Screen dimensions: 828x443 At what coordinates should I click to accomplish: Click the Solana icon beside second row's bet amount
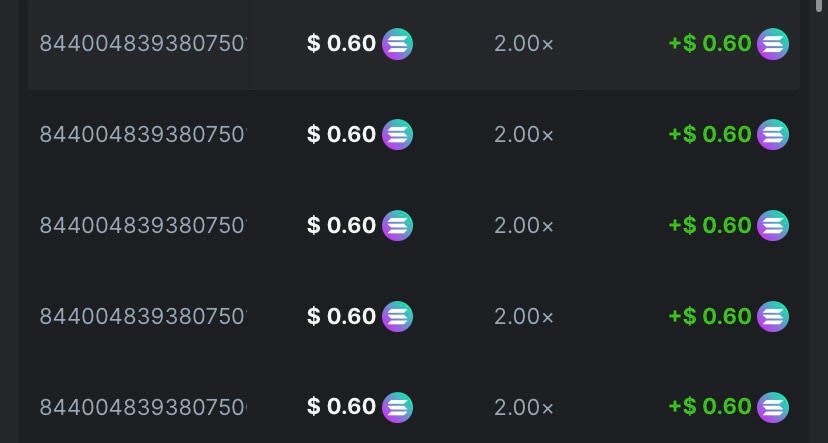point(398,134)
